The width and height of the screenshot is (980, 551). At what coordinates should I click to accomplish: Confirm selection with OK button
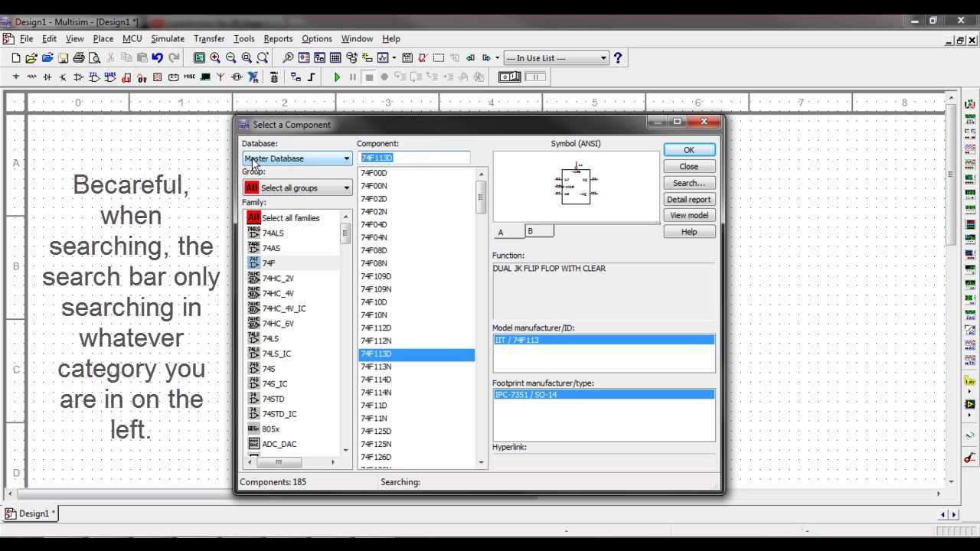click(x=689, y=150)
